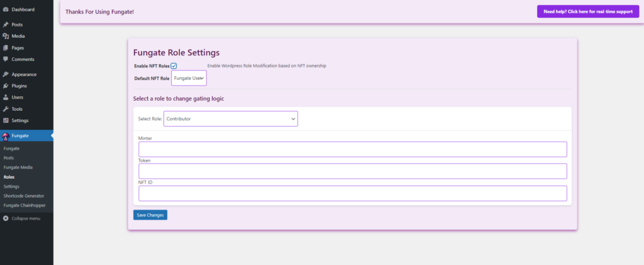
Task: Open Media via its sidebar icon
Action: 6,36
